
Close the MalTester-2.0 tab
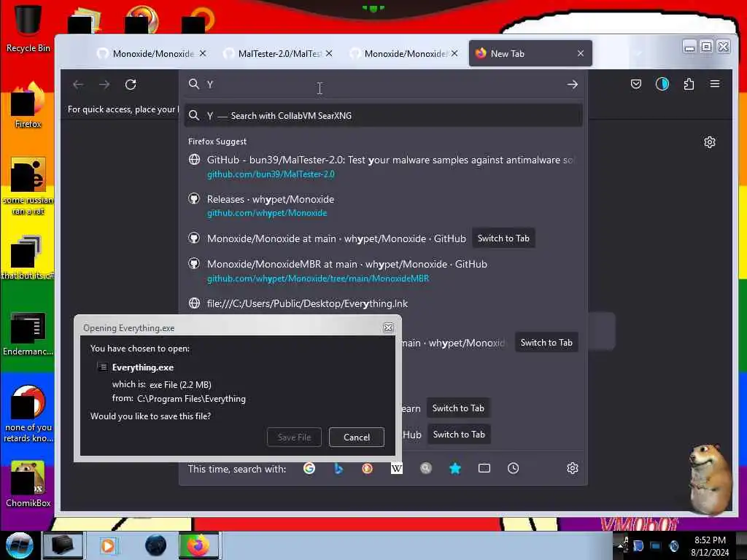click(329, 53)
